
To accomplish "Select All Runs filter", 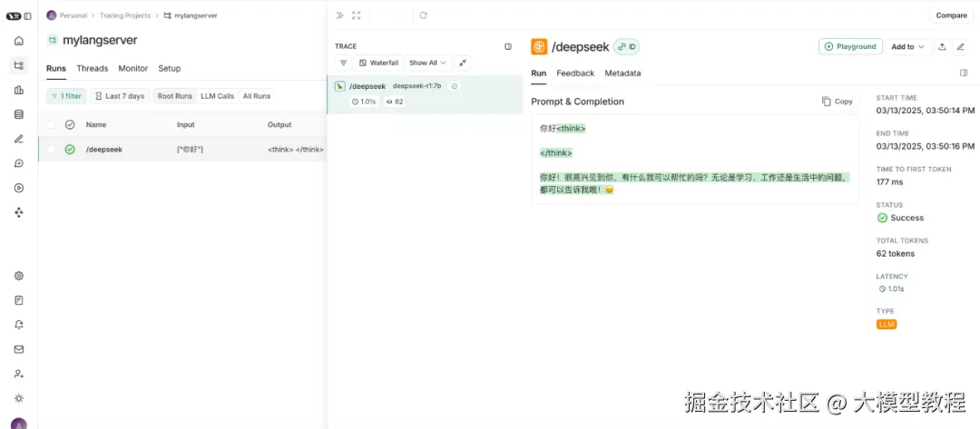I will coord(257,96).
